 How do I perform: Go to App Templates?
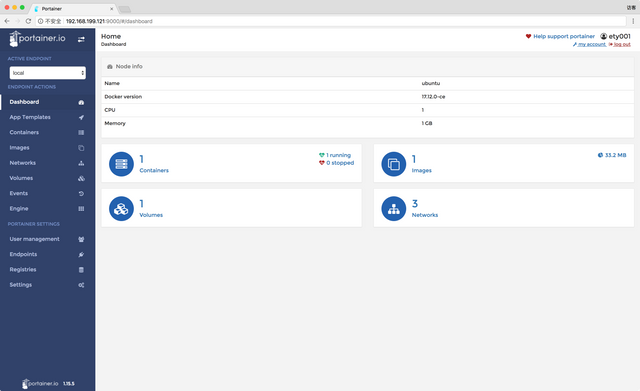[30, 117]
